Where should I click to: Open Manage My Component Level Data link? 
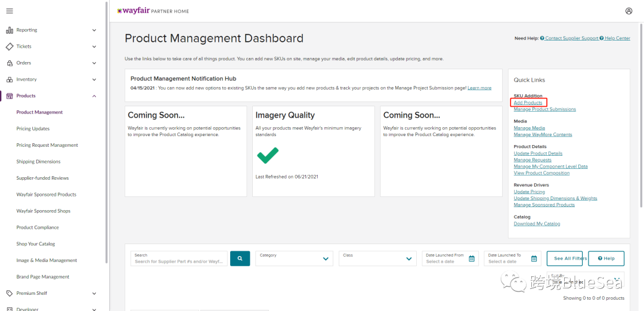[551, 167]
